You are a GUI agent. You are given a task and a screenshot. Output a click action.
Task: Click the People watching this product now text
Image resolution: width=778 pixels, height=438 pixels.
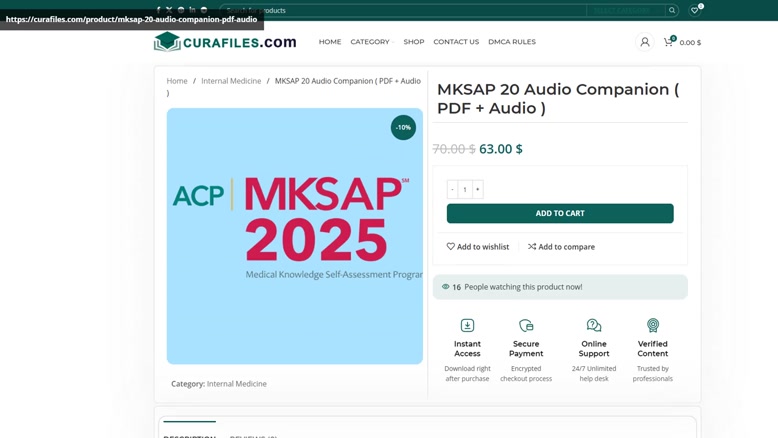click(523, 287)
